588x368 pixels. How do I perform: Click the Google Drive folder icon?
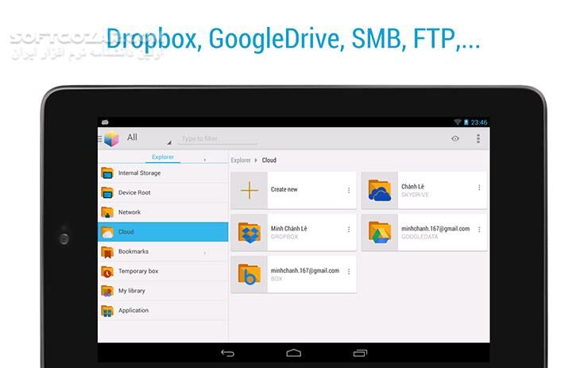tap(380, 233)
